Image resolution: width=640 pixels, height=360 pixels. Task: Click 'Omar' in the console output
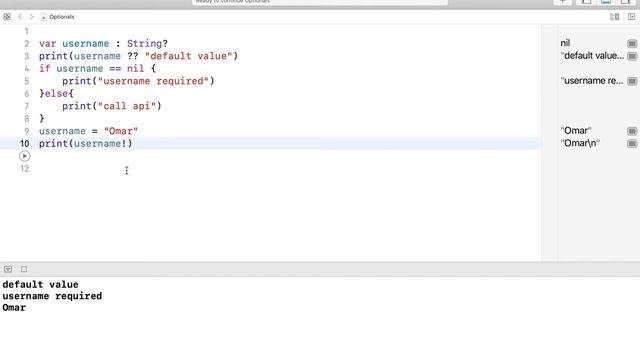coord(14,308)
